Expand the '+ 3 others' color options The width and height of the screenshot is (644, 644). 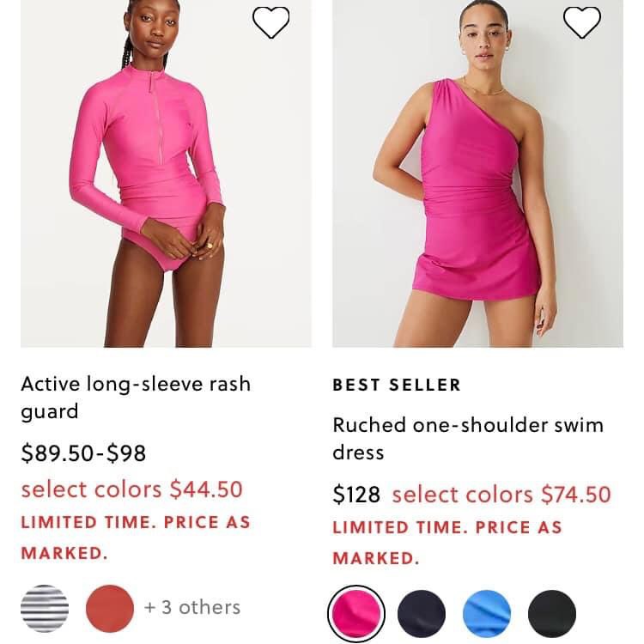pos(192,607)
